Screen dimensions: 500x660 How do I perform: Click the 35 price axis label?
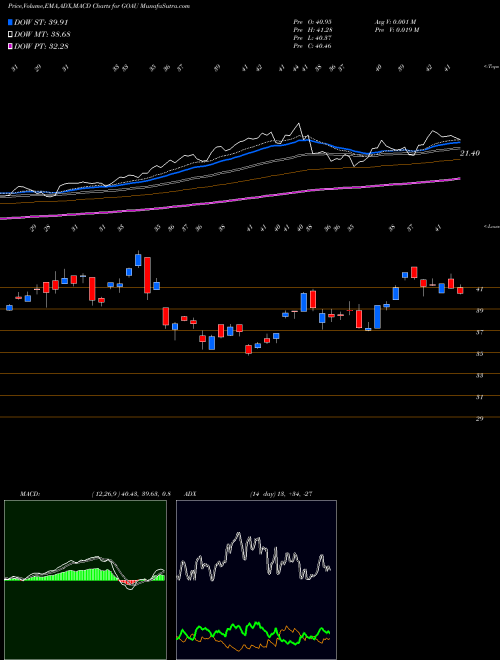tap(479, 354)
